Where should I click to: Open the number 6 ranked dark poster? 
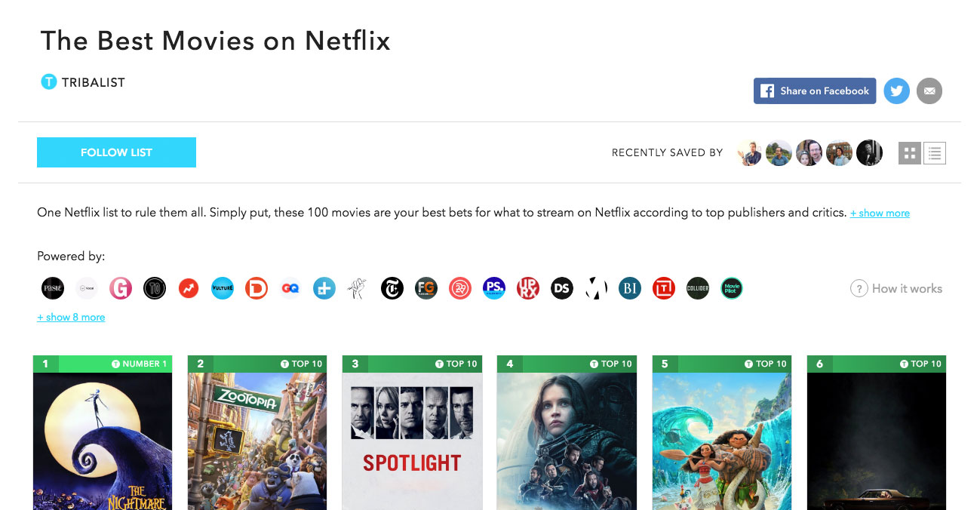pyautogui.click(x=877, y=441)
